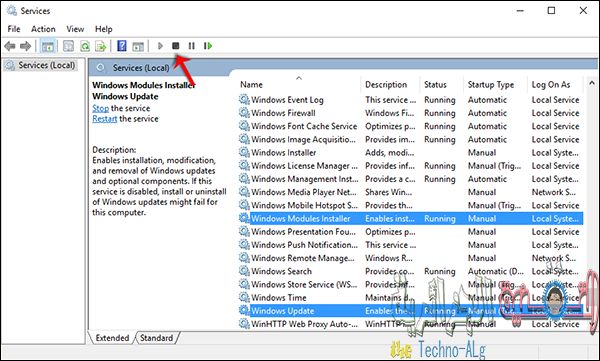Click the Forward arrow toolbar icon
600x361 pixels.
(x=26, y=46)
